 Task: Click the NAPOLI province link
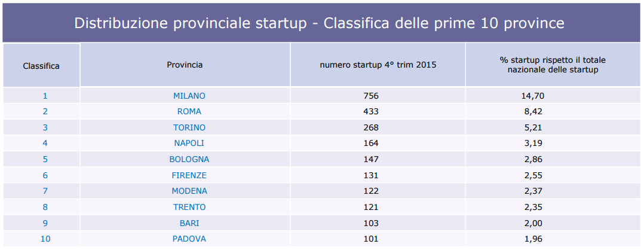[x=189, y=143]
